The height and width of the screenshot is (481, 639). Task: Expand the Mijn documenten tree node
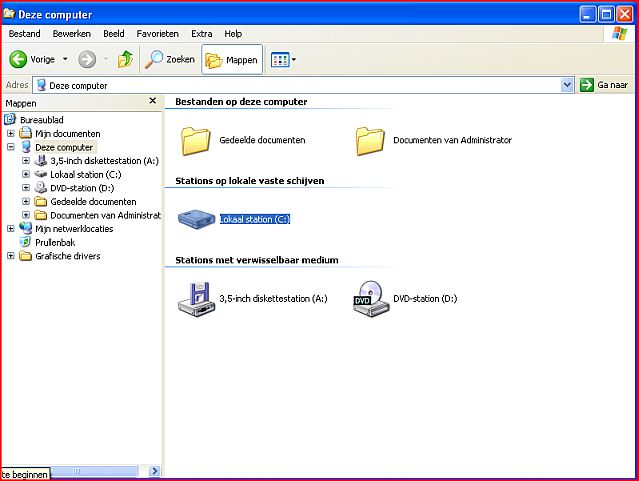pyautogui.click(x=11, y=133)
